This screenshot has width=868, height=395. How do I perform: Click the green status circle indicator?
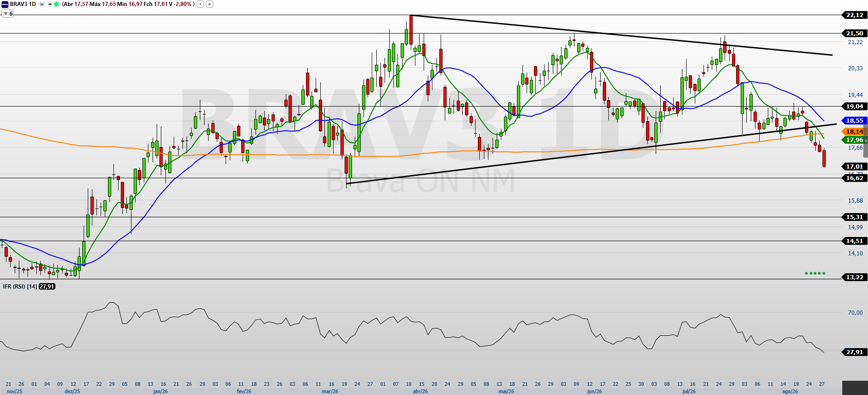pos(57,4)
